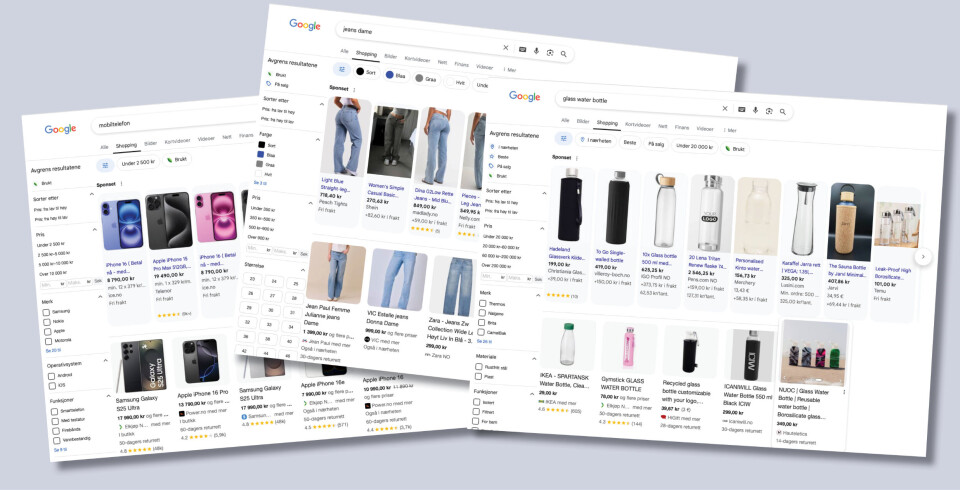The image size is (960, 490).
Task: Collapse 'Pris' section in bottle window
Action: click(542, 228)
